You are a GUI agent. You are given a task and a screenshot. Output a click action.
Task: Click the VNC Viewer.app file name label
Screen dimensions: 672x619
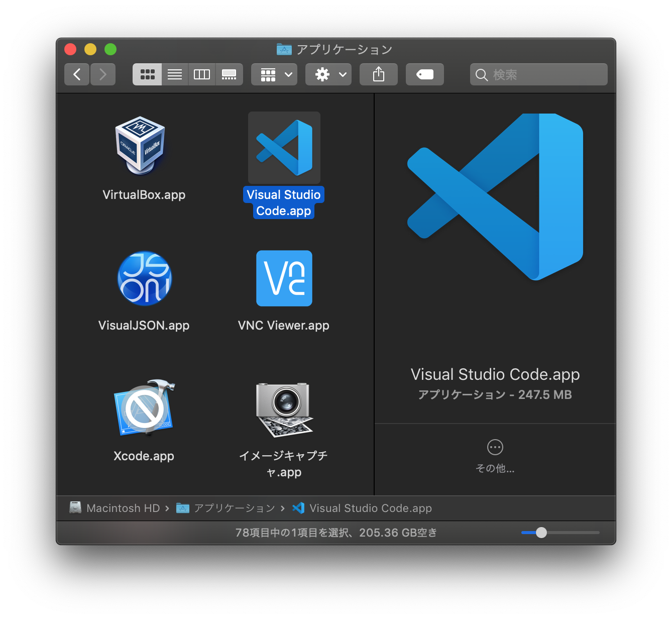point(284,326)
